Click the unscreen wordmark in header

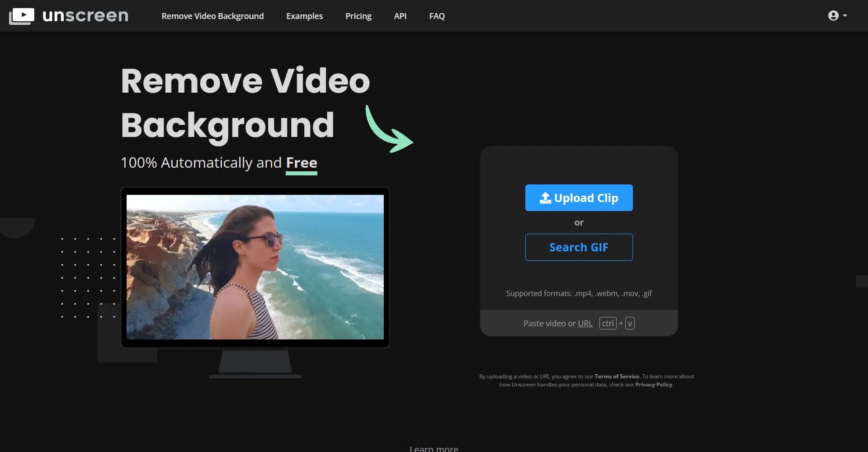[85, 16]
